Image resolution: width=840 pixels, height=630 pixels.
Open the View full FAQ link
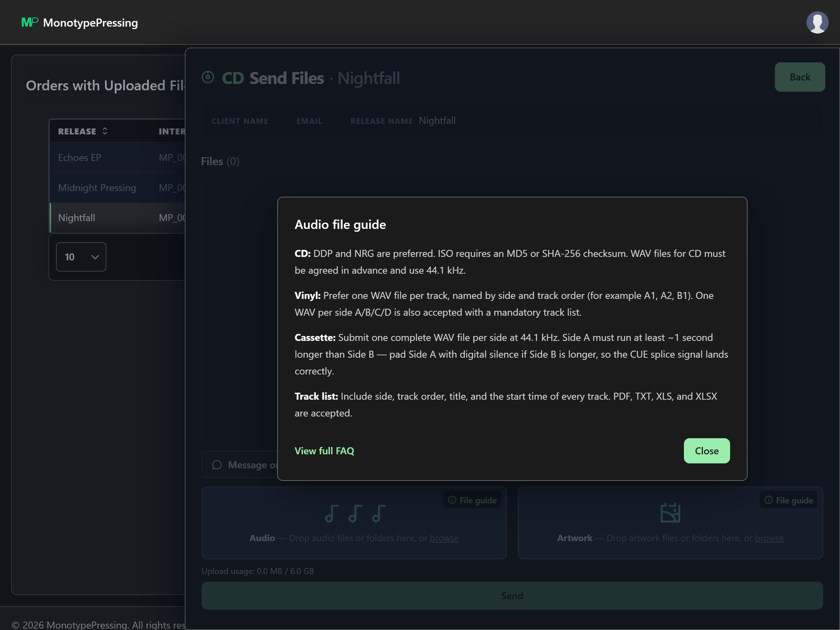tap(324, 451)
